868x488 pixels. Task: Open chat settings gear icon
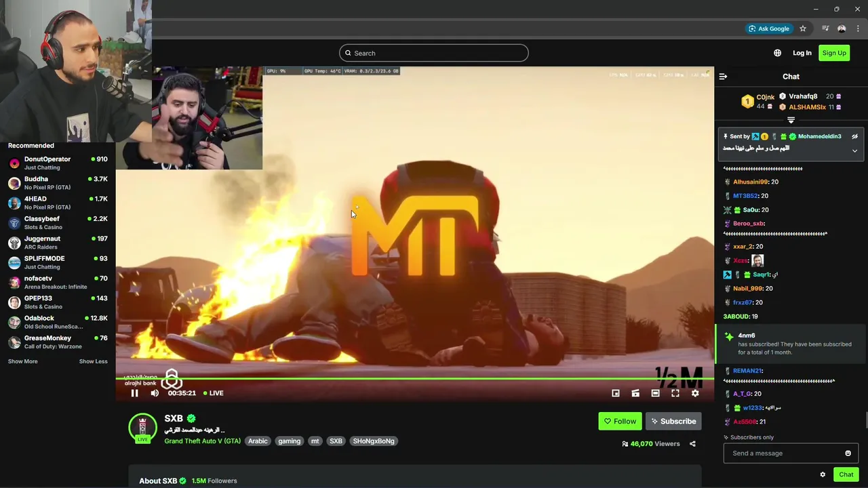(823, 474)
